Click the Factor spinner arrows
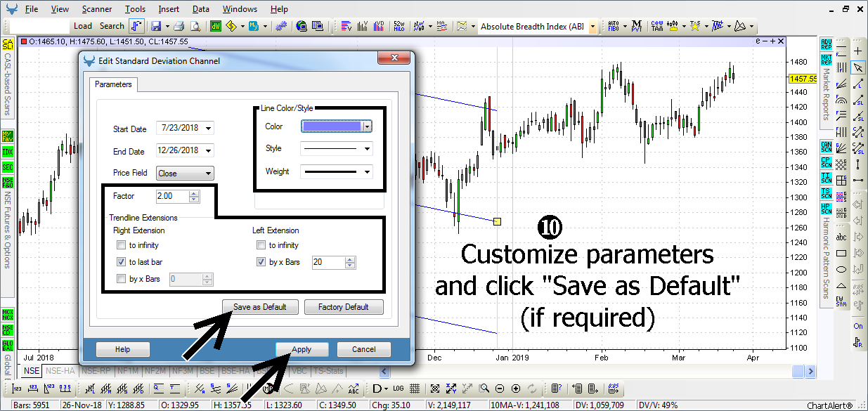Image resolution: width=868 pixels, height=411 pixels. coord(195,197)
